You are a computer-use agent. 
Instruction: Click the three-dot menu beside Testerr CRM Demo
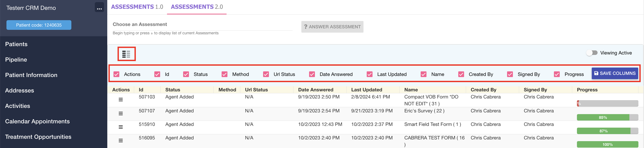[99, 8]
